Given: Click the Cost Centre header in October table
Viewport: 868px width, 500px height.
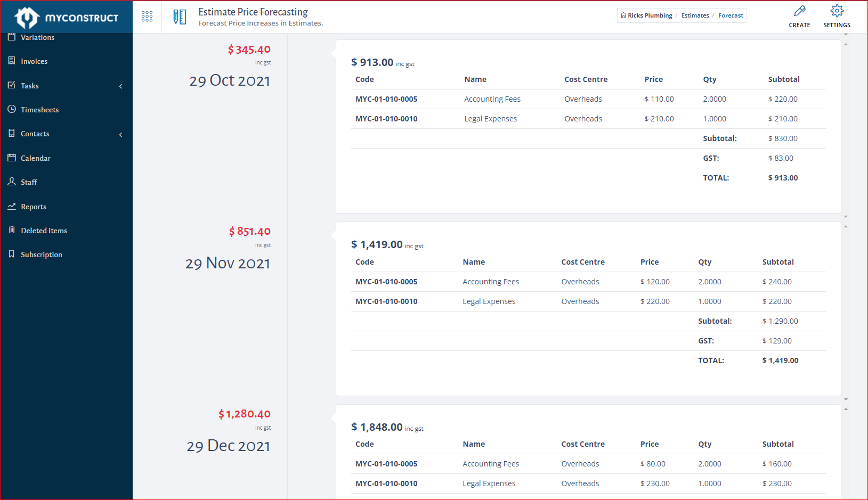Looking at the screenshot, I should [x=586, y=79].
